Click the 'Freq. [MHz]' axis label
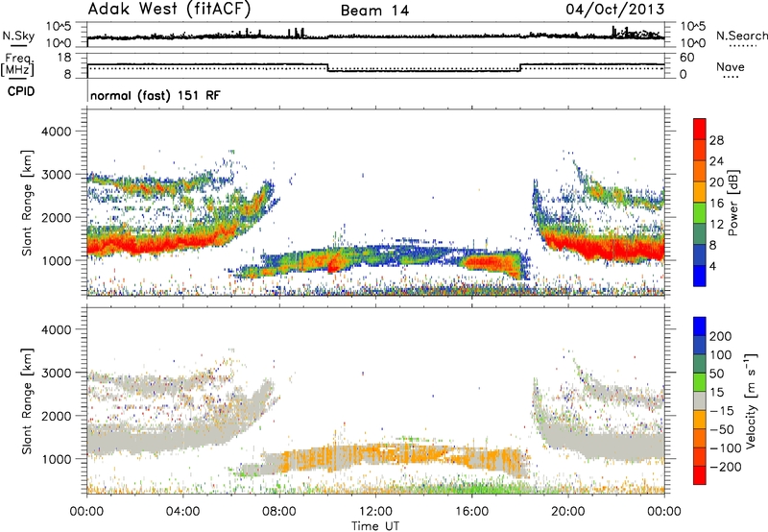This screenshot has height=532, width=768. coord(17,65)
